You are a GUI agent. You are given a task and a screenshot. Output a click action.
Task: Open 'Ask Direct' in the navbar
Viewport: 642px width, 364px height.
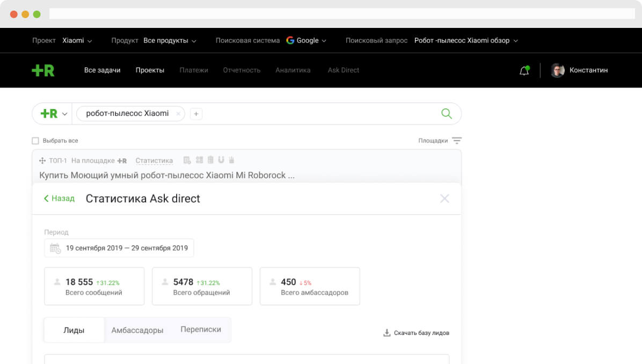coord(343,70)
